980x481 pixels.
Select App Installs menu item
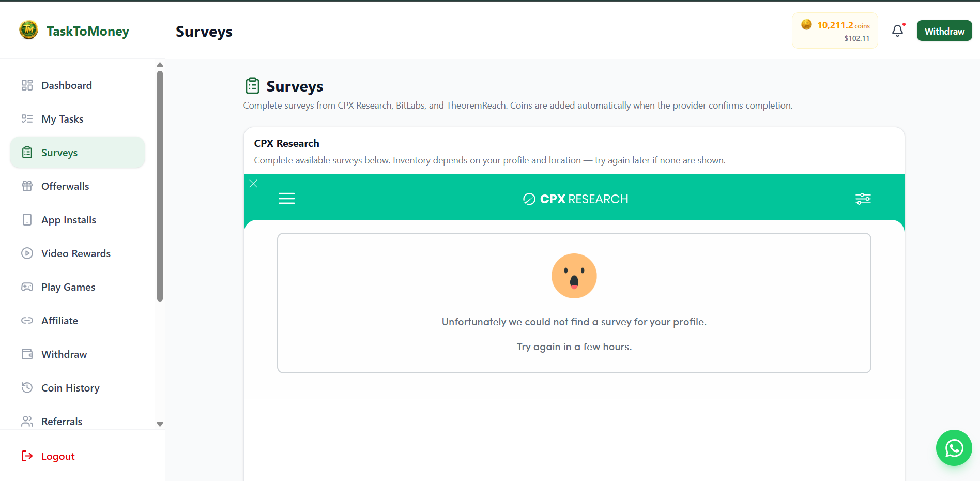click(78, 220)
